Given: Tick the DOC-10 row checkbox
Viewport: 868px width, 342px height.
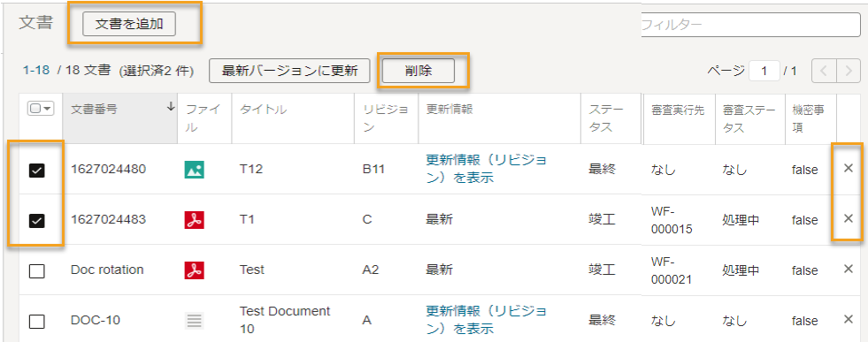Looking at the screenshot, I should coord(36,322).
